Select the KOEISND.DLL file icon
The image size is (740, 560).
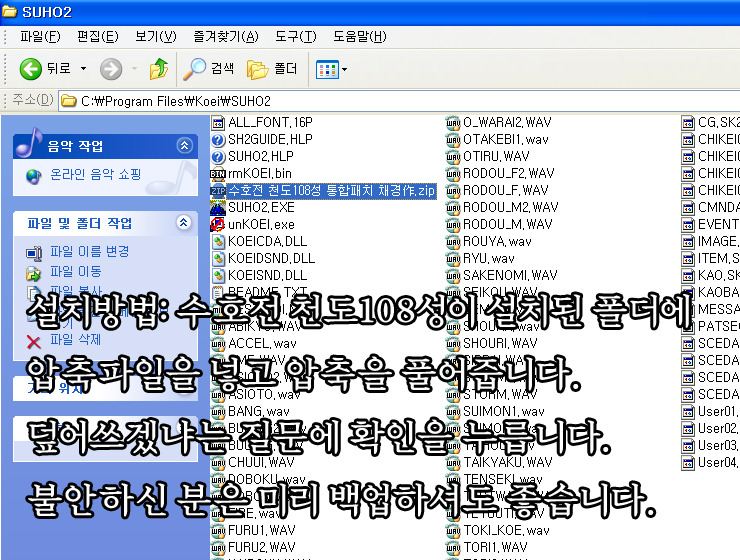(x=218, y=276)
